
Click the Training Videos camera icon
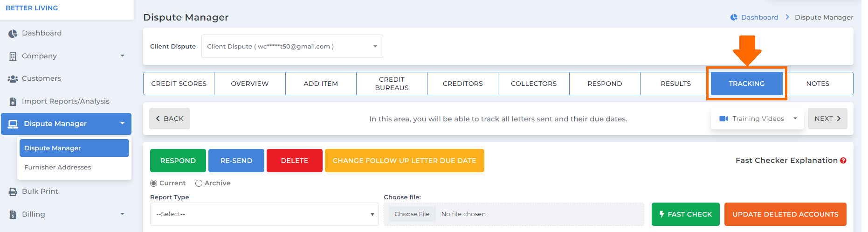click(x=723, y=119)
